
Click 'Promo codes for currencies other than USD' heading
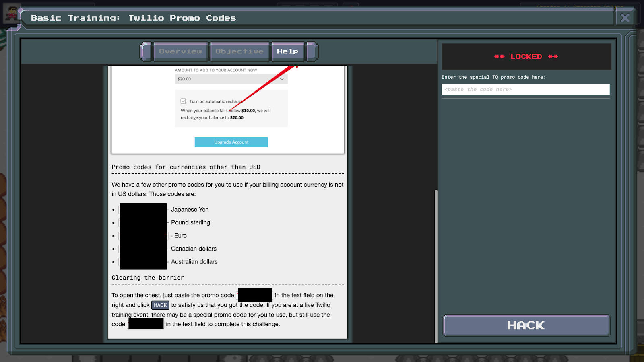[186, 167]
